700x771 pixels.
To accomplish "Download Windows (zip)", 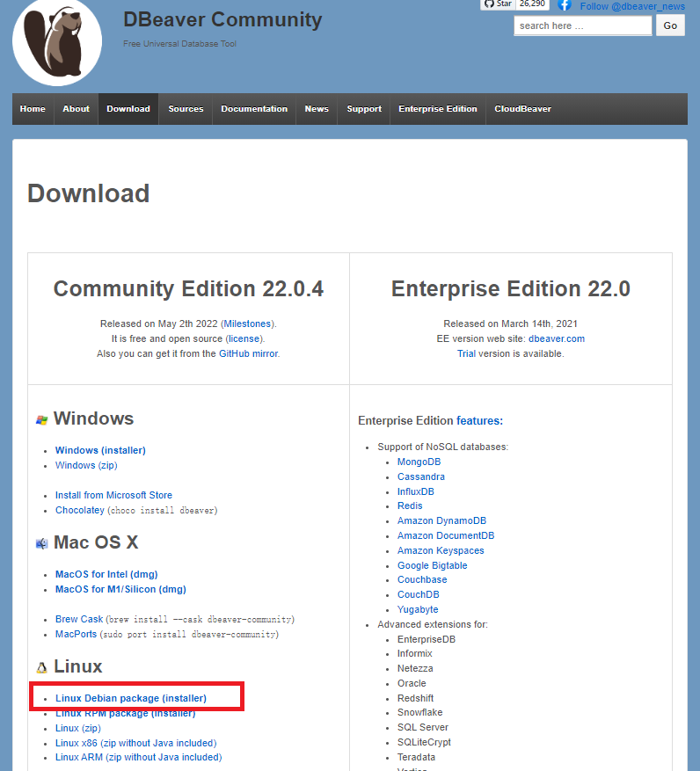I will [x=86, y=465].
